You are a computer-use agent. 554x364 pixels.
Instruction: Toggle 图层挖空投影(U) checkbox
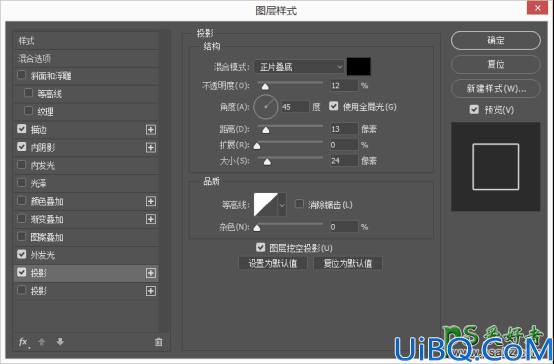coord(260,247)
